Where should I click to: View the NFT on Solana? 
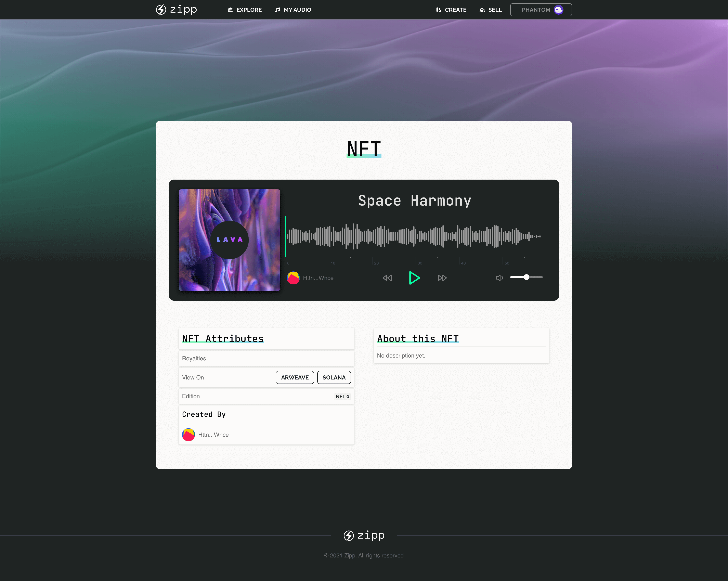pyautogui.click(x=334, y=377)
